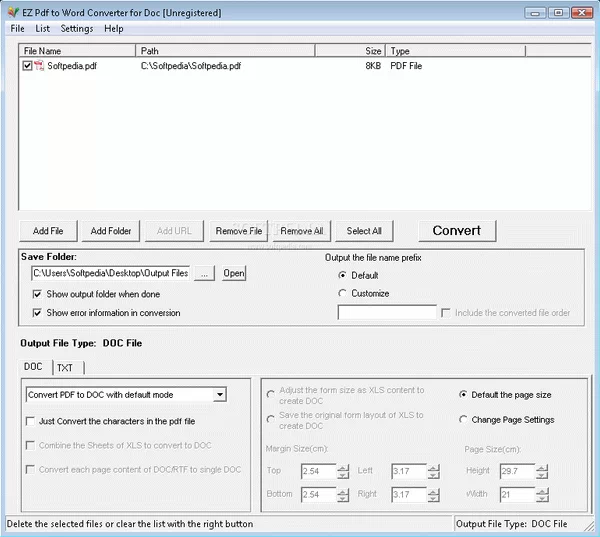Click the Open button for the save folder
The height and width of the screenshot is (537, 600).
pos(233,273)
